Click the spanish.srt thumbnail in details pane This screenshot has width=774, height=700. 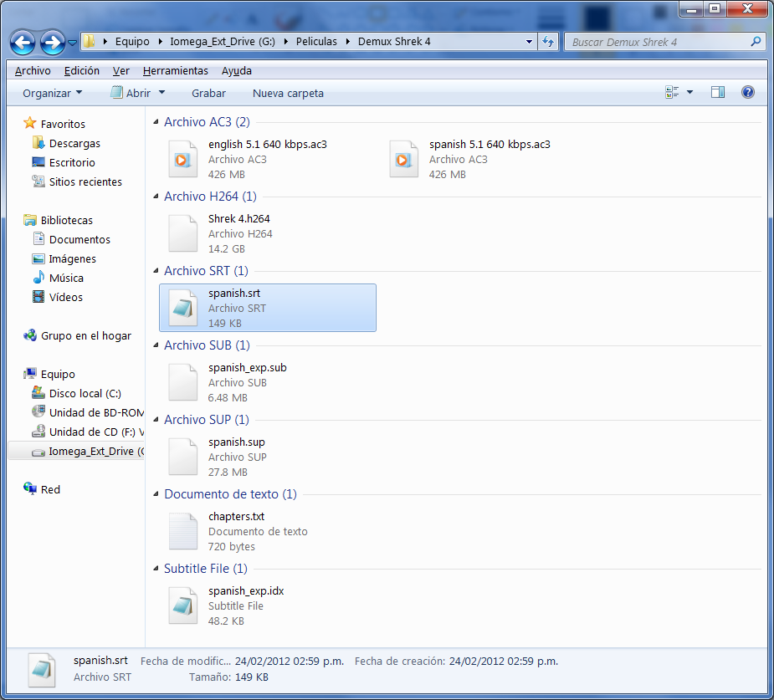point(42,670)
